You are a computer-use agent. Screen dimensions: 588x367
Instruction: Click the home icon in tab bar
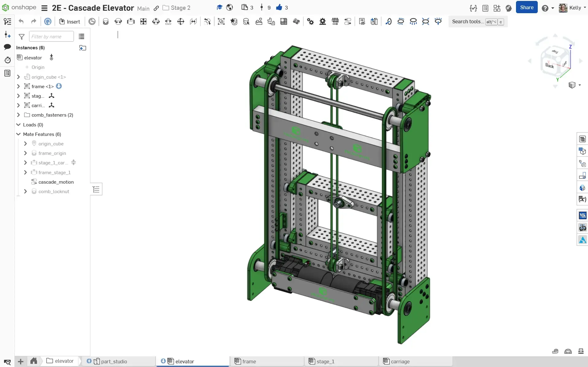pyautogui.click(x=34, y=361)
